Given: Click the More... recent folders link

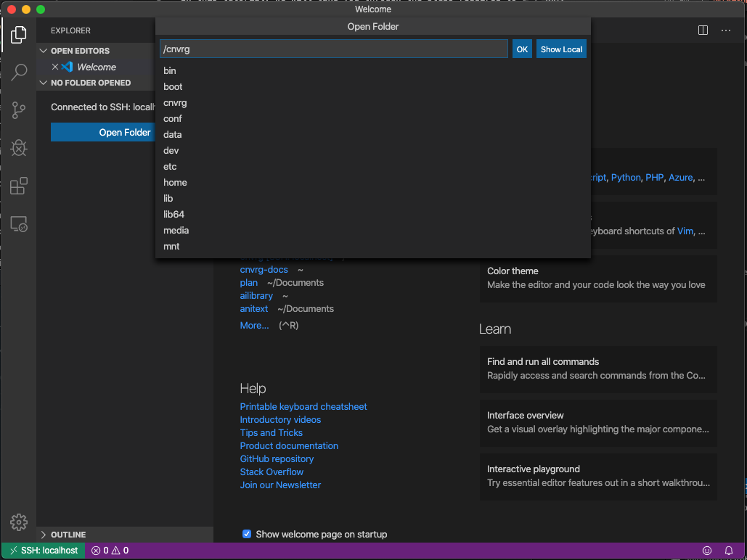Looking at the screenshot, I should pos(254,325).
